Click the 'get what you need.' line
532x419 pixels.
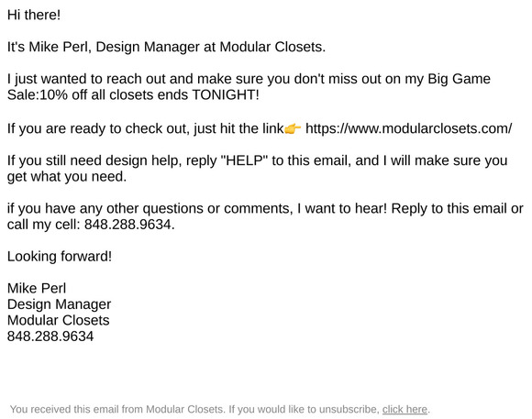coord(67,176)
